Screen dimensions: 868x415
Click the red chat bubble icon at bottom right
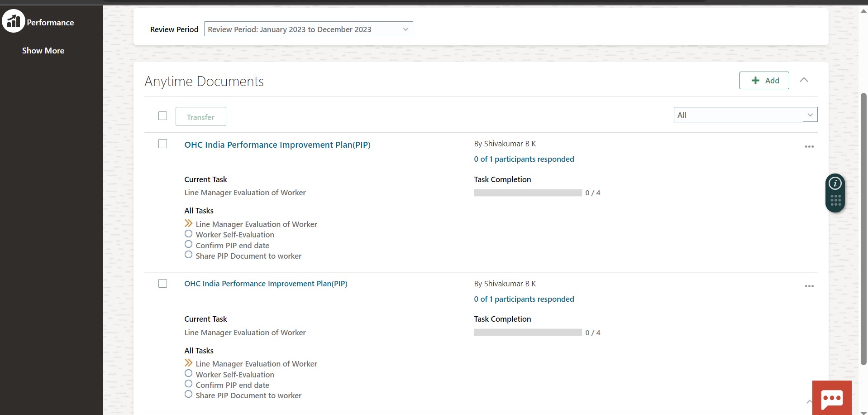(x=832, y=398)
